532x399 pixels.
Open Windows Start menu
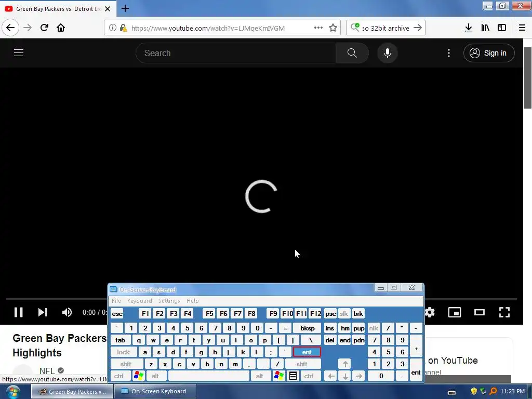[x=13, y=392]
